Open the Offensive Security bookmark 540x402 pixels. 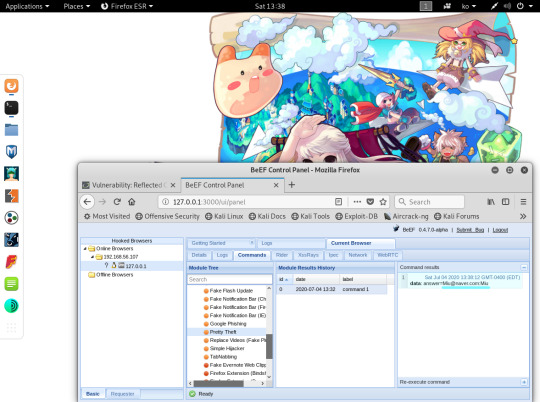(167, 216)
